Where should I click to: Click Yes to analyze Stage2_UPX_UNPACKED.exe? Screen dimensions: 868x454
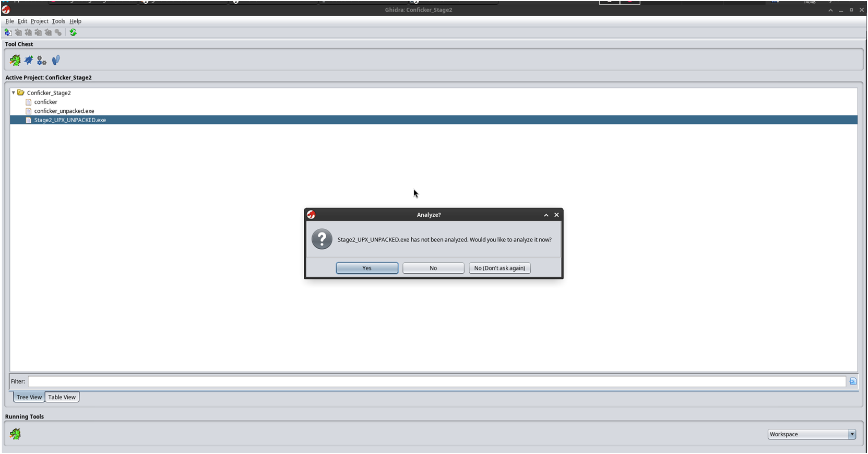click(367, 268)
